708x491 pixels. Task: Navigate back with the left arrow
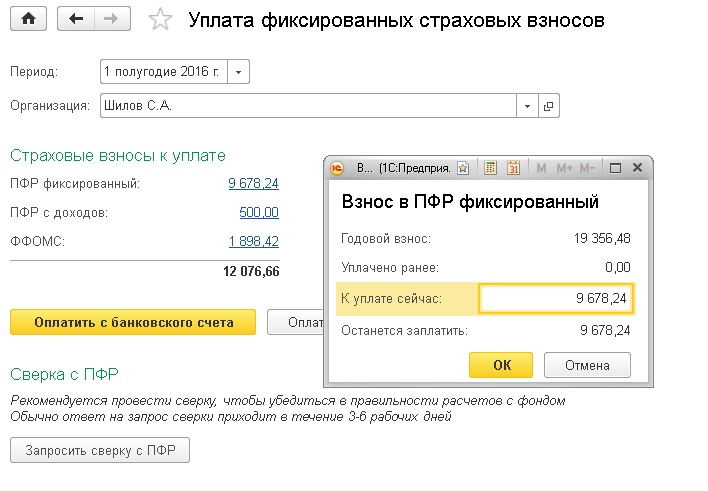[x=76, y=19]
